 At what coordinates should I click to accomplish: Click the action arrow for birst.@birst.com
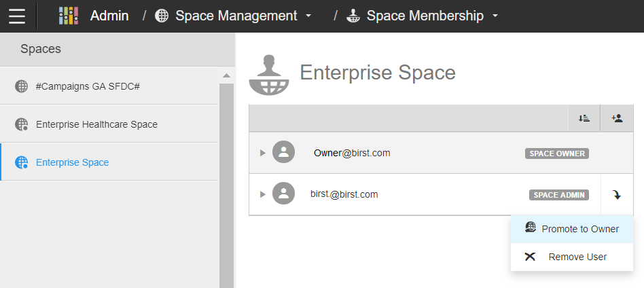[617, 195]
